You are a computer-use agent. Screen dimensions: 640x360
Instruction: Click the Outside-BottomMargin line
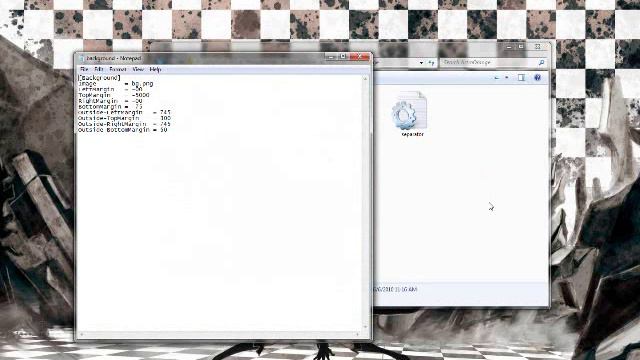click(x=122, y=129)
